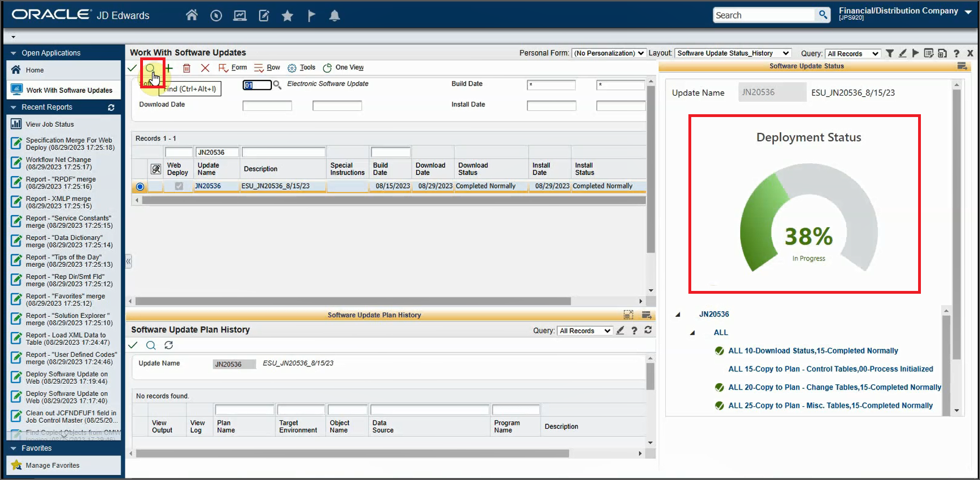
Task: Open the flag icon in top bar
Action: (311, 16)
